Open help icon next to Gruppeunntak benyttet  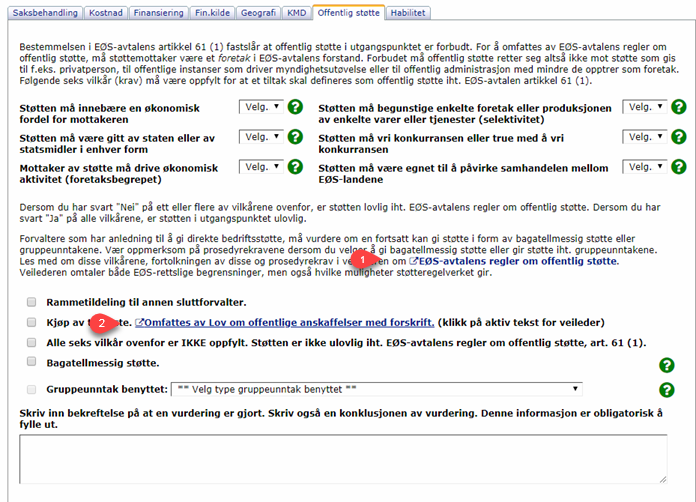pos(667,390)
